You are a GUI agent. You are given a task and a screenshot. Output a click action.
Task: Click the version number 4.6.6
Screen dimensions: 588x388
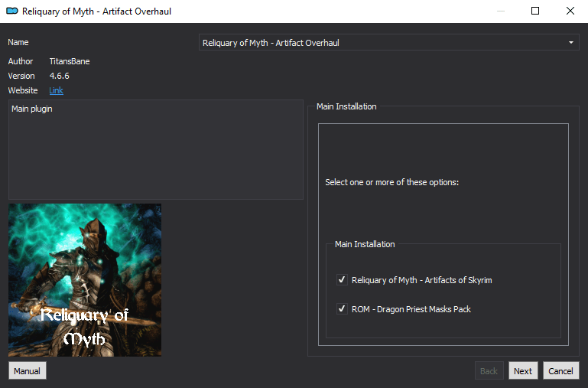[61, 76]
